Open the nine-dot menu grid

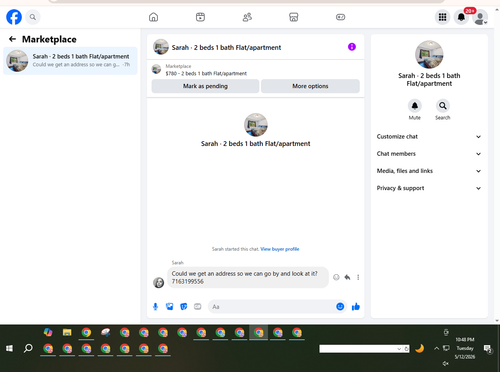[442, 17]
